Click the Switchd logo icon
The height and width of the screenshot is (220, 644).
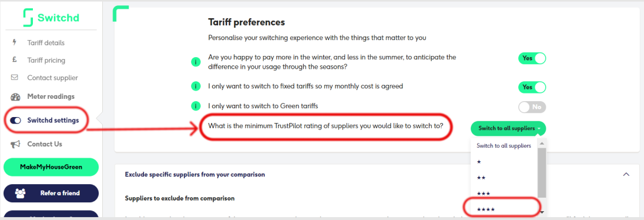click(28, 18)
